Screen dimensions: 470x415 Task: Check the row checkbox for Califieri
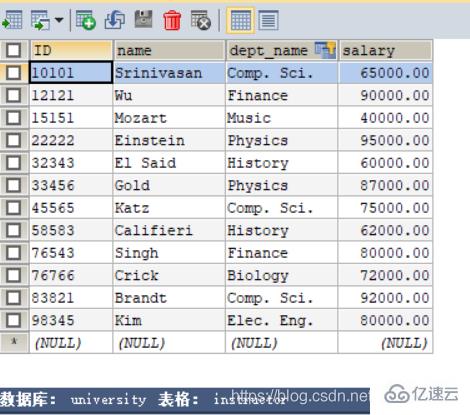[x=13, y=230]
